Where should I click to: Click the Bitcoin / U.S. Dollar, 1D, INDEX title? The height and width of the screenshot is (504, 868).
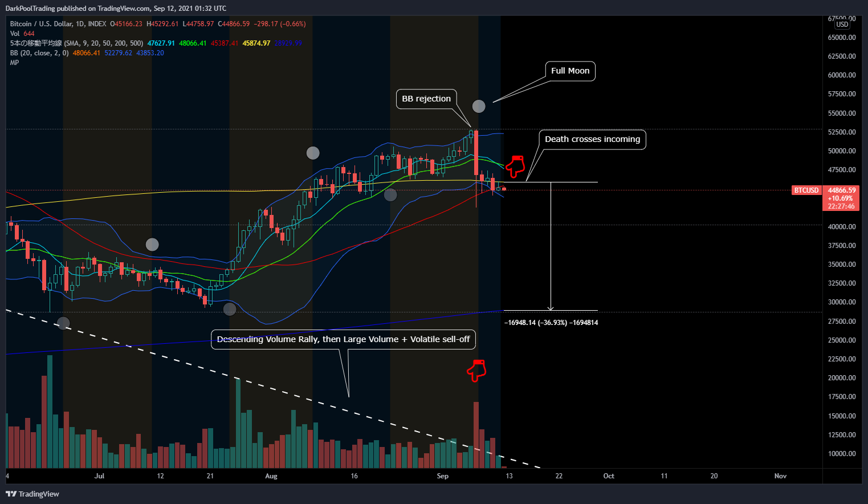pos(58,24)
